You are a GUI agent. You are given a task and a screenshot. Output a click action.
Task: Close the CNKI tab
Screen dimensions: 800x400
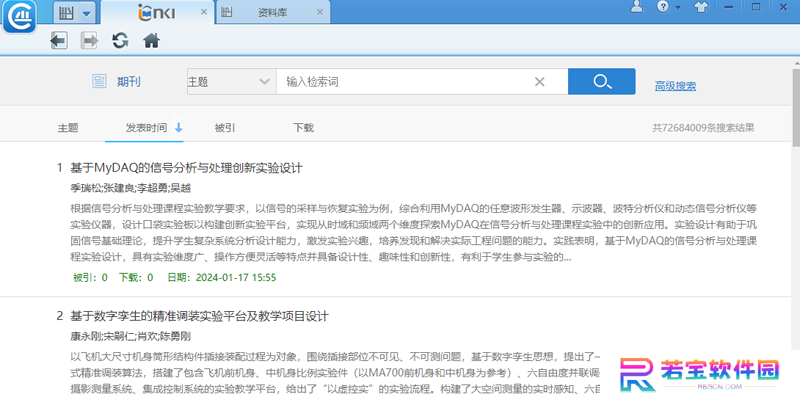[204, 12]
